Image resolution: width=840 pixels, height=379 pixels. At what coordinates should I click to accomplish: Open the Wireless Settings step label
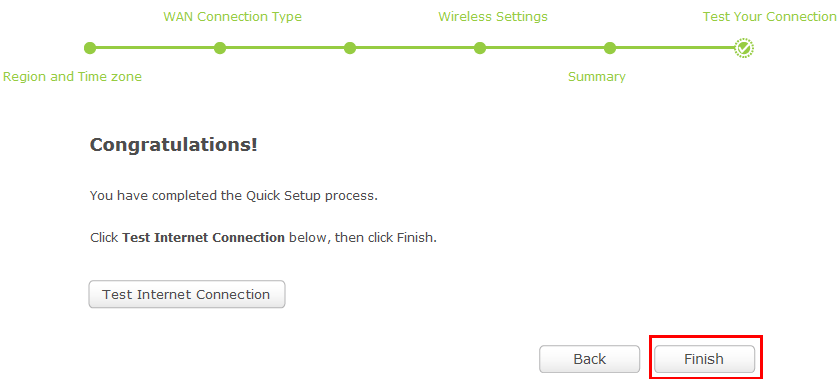[493, 17]
